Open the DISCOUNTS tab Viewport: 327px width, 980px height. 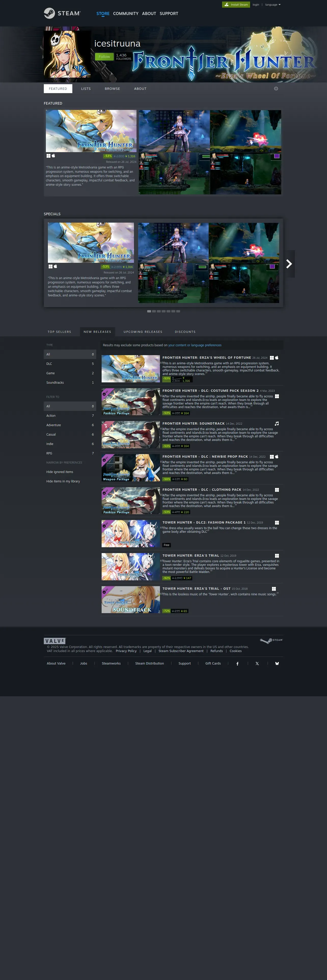tap(185, 332)
